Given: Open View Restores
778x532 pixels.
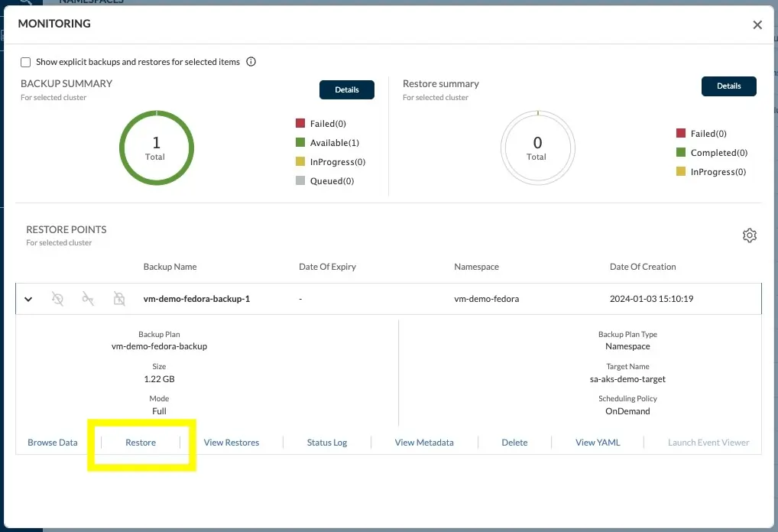Looking at the screenshot, I should click(232, 442).
